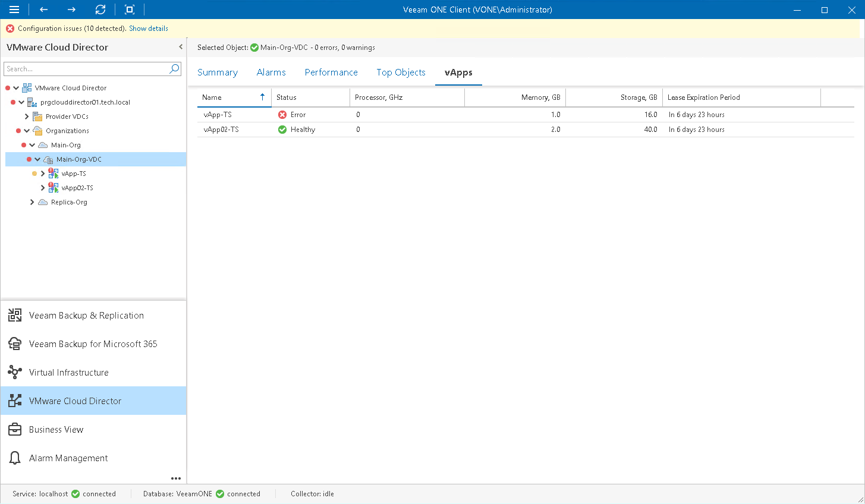Open the navigation pane overflow dots
Viewport: 865px width, 504px height.
pos(176,478)
